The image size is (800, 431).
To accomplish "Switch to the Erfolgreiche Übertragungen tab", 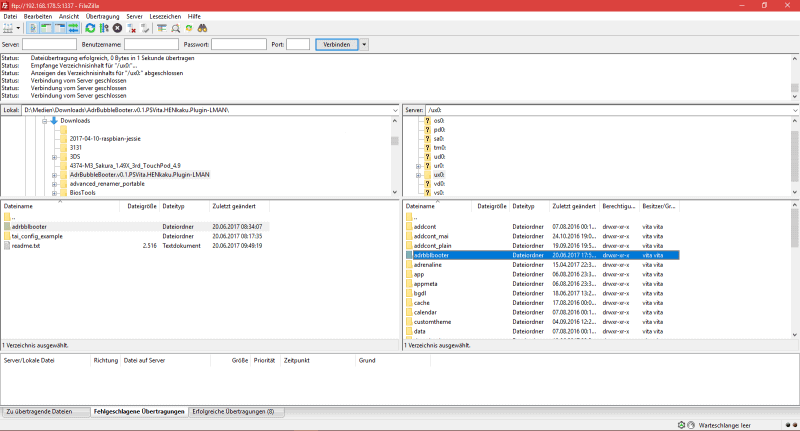I will [235, 412].
